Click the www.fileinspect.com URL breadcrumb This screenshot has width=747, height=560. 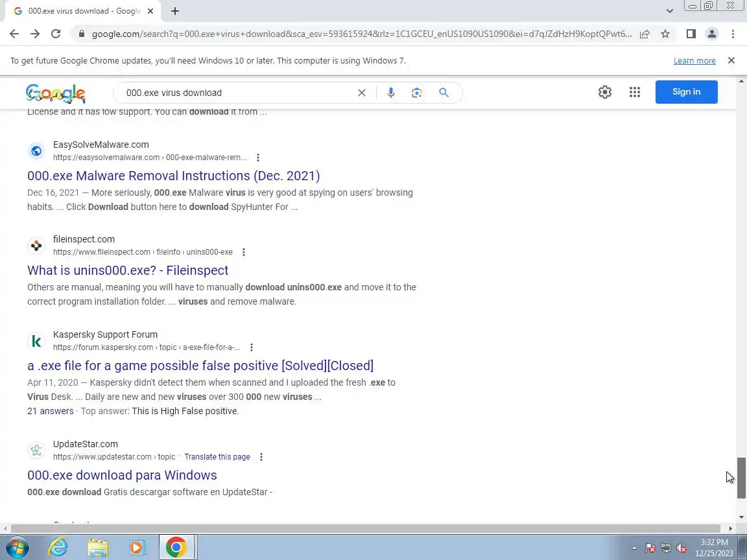(x=143, y=252)
